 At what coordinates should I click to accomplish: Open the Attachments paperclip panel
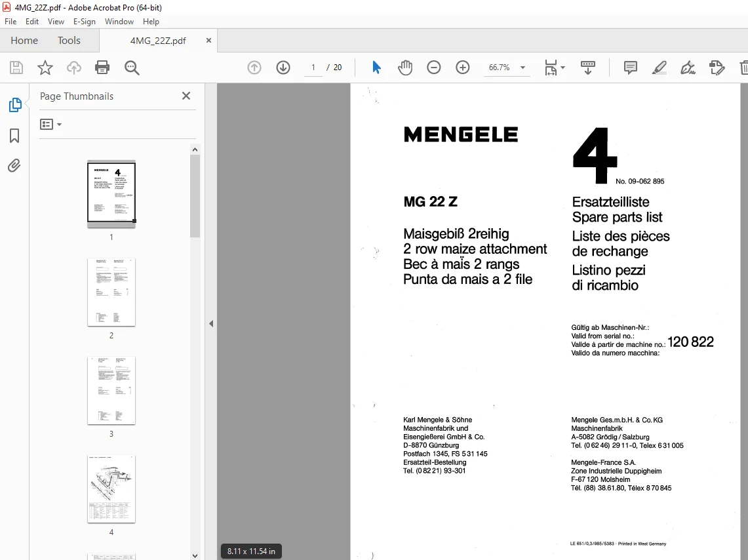tap(14, 165)
